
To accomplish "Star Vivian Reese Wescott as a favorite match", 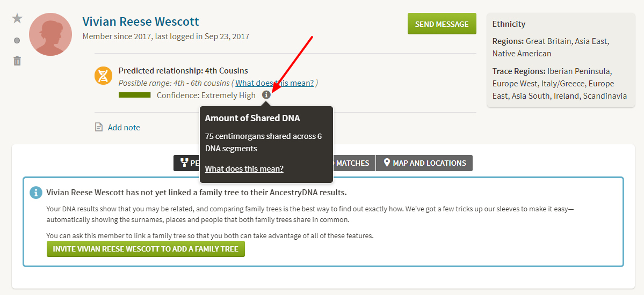I will point(17,18).
